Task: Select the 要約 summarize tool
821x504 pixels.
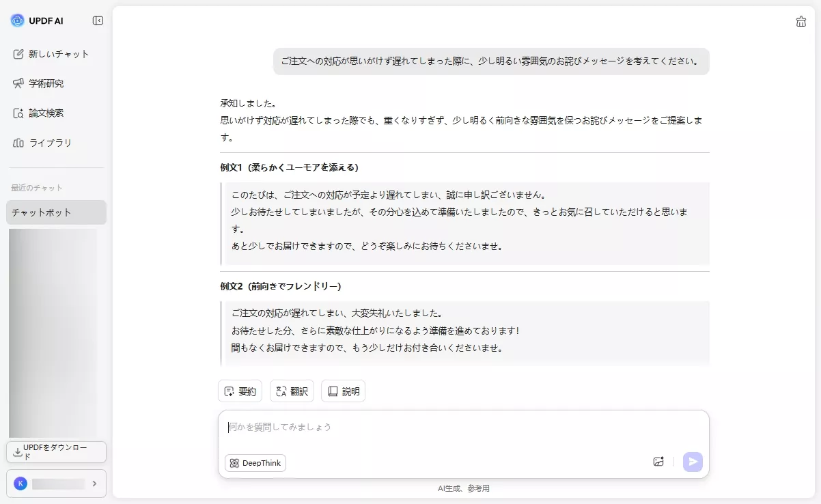Action: 240,391
